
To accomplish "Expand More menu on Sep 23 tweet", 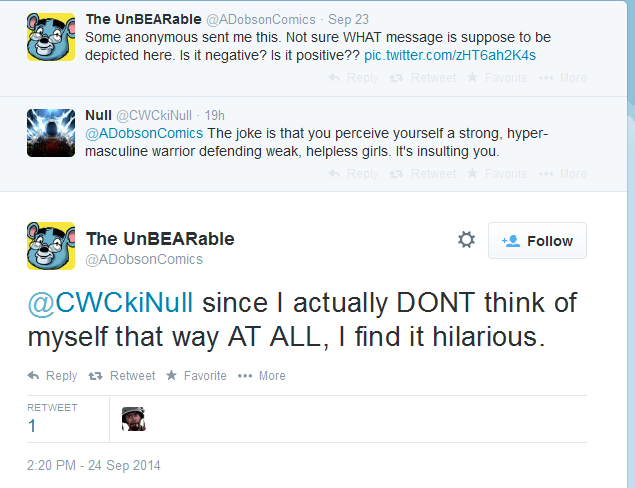I will pyautogui.click(x=563, y=78).
